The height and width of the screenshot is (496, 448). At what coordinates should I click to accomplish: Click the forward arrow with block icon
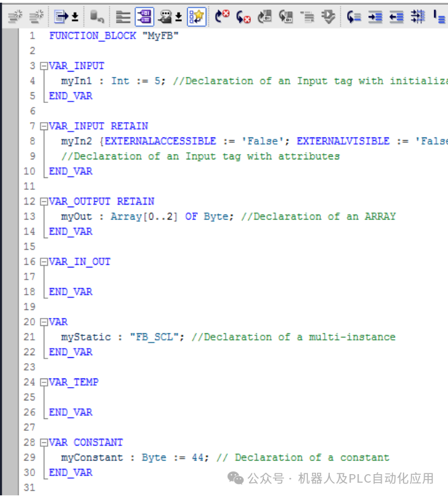click(265, 17)
